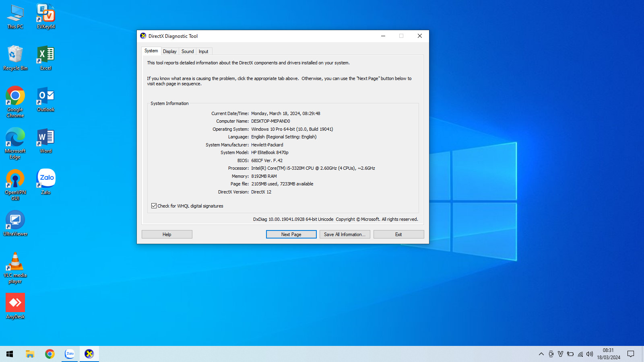
Task: Toggle Check for WHQL digital signatures checkbox
Action: 154,206
